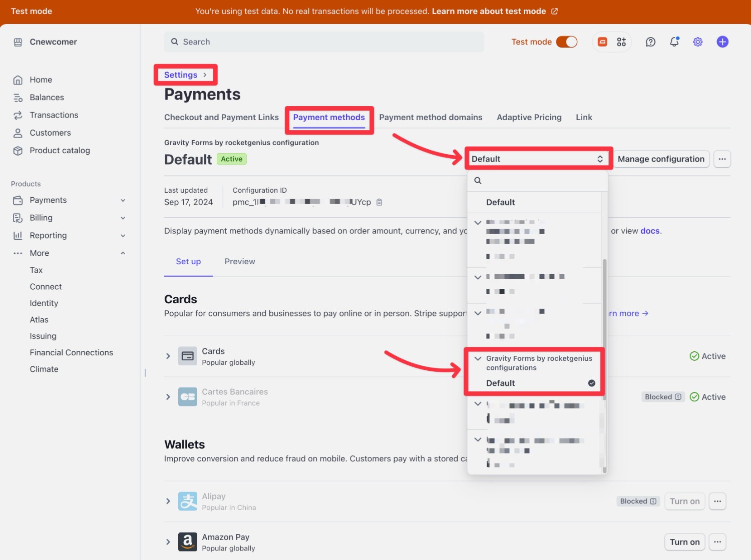Copy the configuration ID with the clipboard icon
Image resolution: width=751 pixels, height=560 pixels.
click(x=379, y=202)
